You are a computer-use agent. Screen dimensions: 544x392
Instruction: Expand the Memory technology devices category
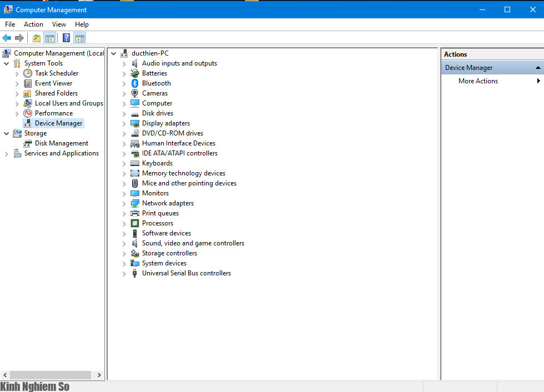click(124, 174)
